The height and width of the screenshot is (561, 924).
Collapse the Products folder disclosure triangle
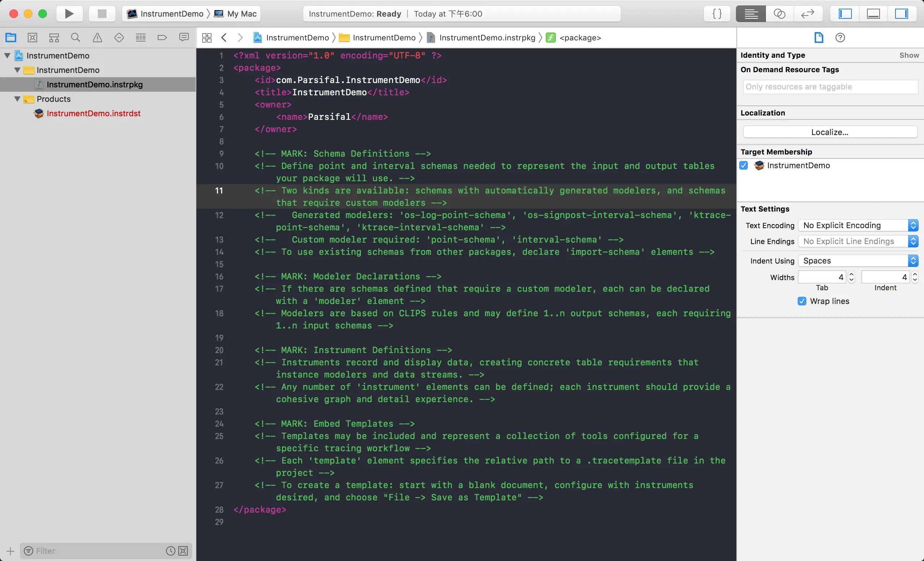(17, 99)
